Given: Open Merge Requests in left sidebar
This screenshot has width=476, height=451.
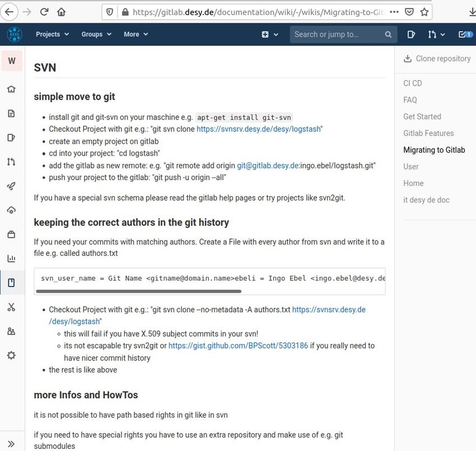Looking at the screenshot, I should click(11, 162).
